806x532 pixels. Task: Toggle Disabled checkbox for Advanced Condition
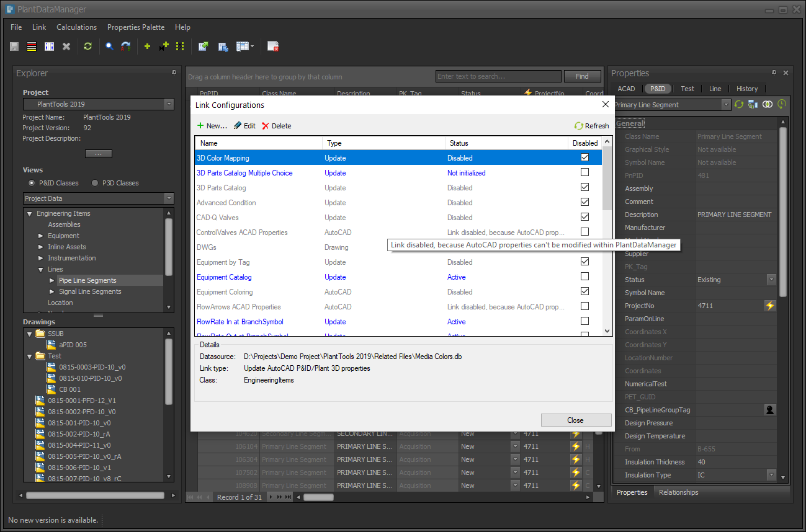(x=584, y=202)
